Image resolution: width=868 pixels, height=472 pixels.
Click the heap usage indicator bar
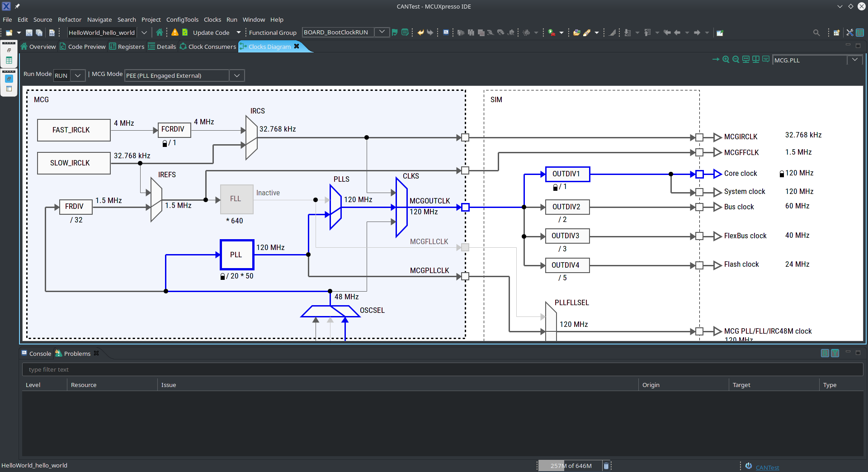pos(571,465)
